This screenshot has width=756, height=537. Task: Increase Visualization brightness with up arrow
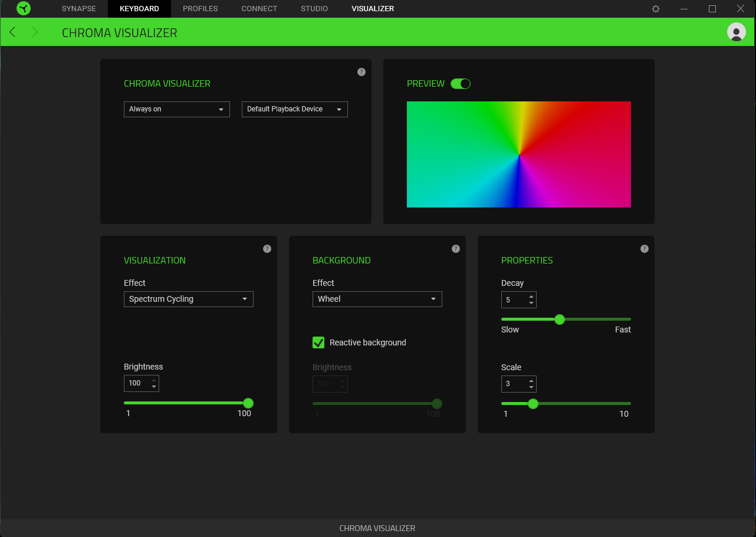point(154,380)
